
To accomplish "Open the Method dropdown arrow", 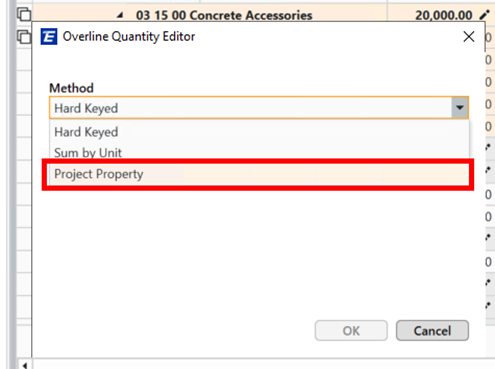I will tap(460, 108).
